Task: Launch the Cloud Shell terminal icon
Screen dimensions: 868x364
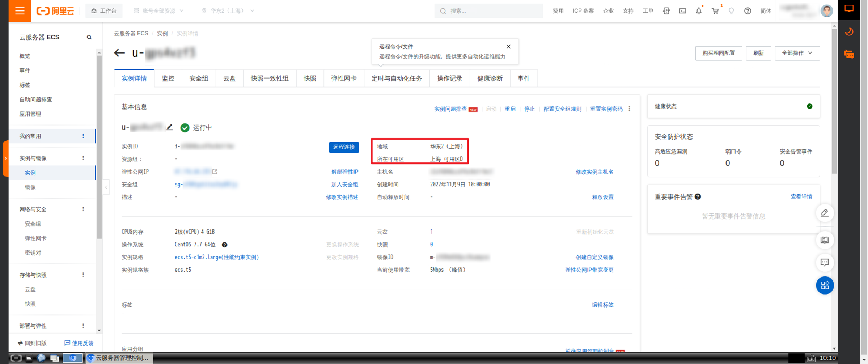Action: (x=682, y=11)
